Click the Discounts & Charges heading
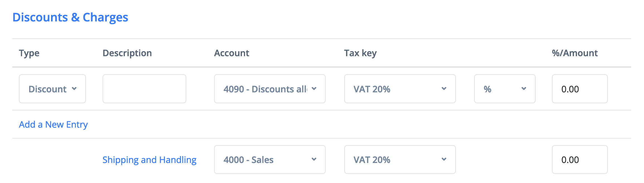Image resolution: width=644 pixels, height=183 pixels. (x=70, y=17)
